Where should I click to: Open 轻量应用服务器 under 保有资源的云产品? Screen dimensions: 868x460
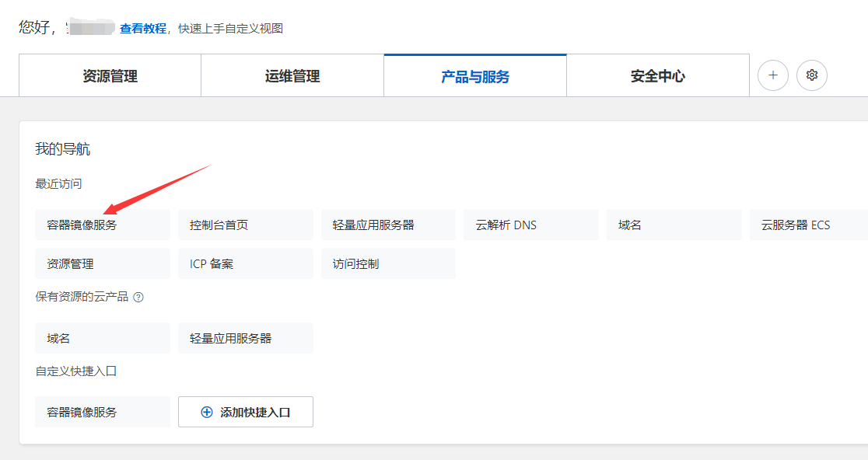[245, 338]
